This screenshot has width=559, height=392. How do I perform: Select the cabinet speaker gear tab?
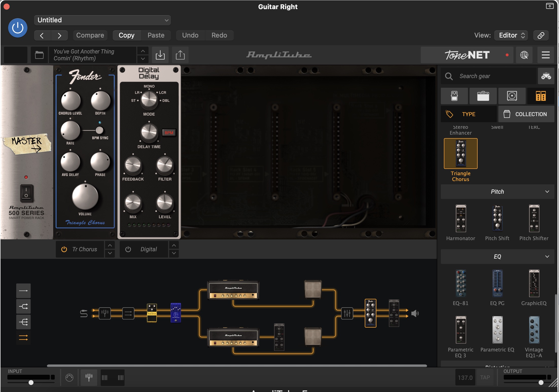(512, 96)
